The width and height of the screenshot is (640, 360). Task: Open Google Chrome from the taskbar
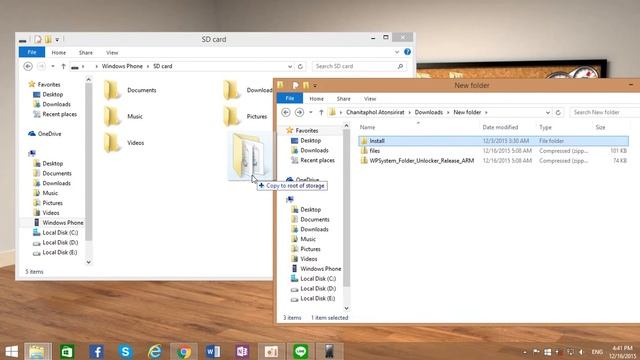[x=184, y=351]
